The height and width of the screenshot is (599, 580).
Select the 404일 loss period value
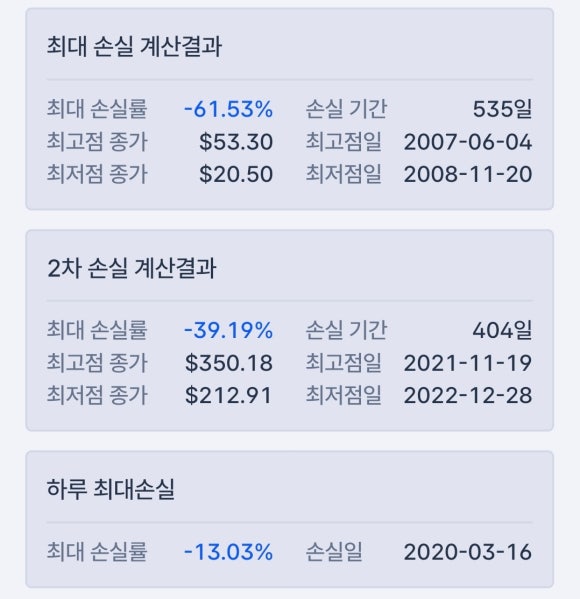(x=502, y=330)
